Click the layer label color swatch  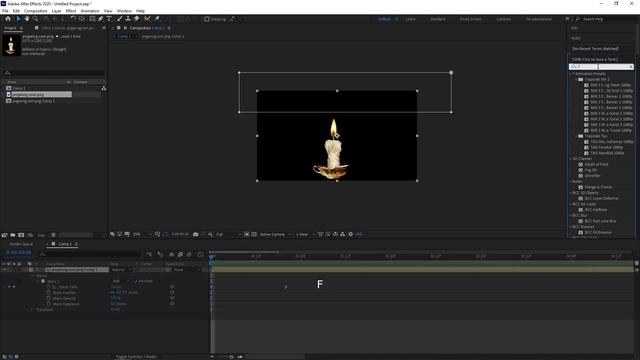pyautogui.click(x=31, y=270)
